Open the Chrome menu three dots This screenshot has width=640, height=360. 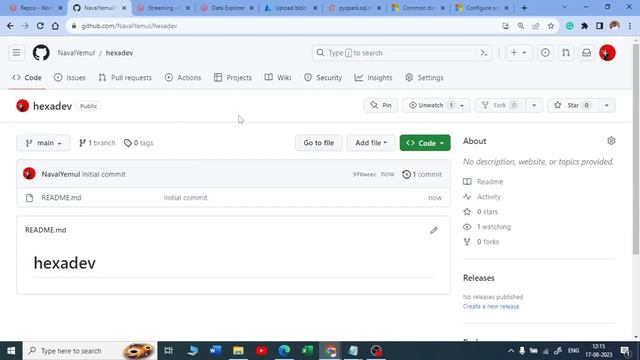(630, 26)
